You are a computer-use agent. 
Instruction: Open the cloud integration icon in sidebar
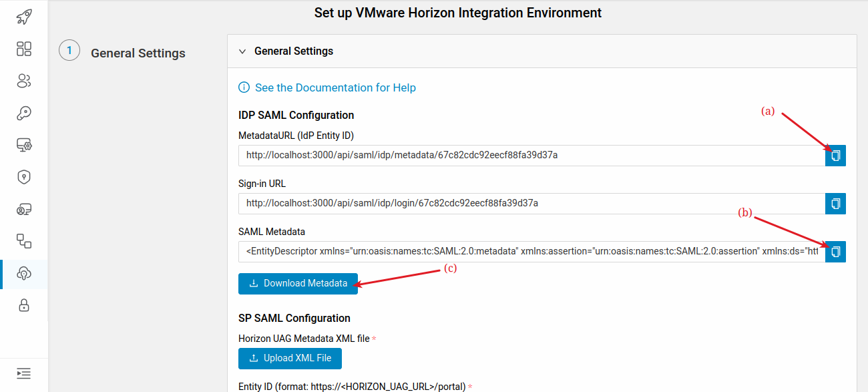coord(24,273)
